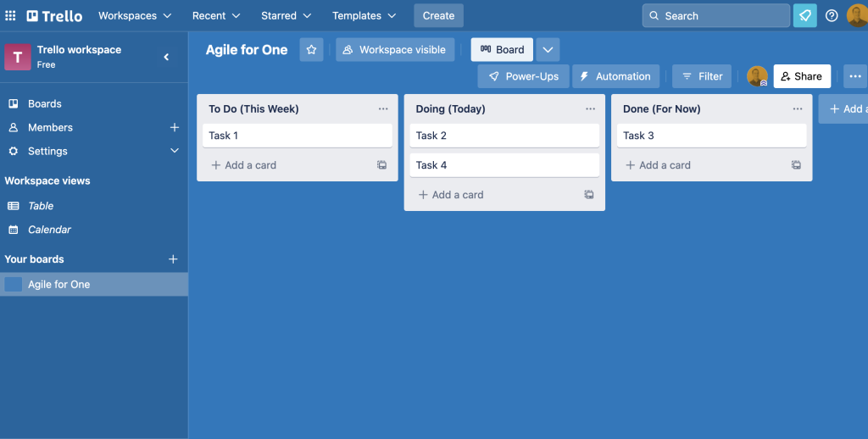Add a member with the plus icon
The width and height of the screenshot is (868, 439).
[x=175, y=127]
